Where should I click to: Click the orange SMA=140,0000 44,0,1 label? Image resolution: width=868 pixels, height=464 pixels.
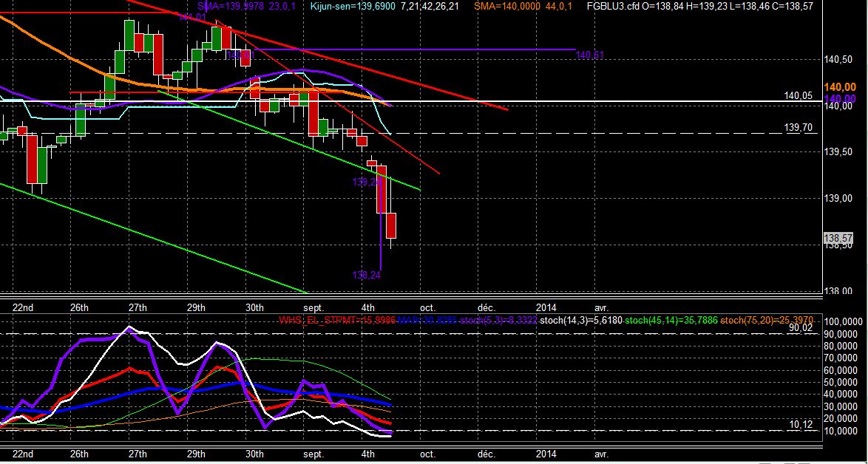click(525, 6)
